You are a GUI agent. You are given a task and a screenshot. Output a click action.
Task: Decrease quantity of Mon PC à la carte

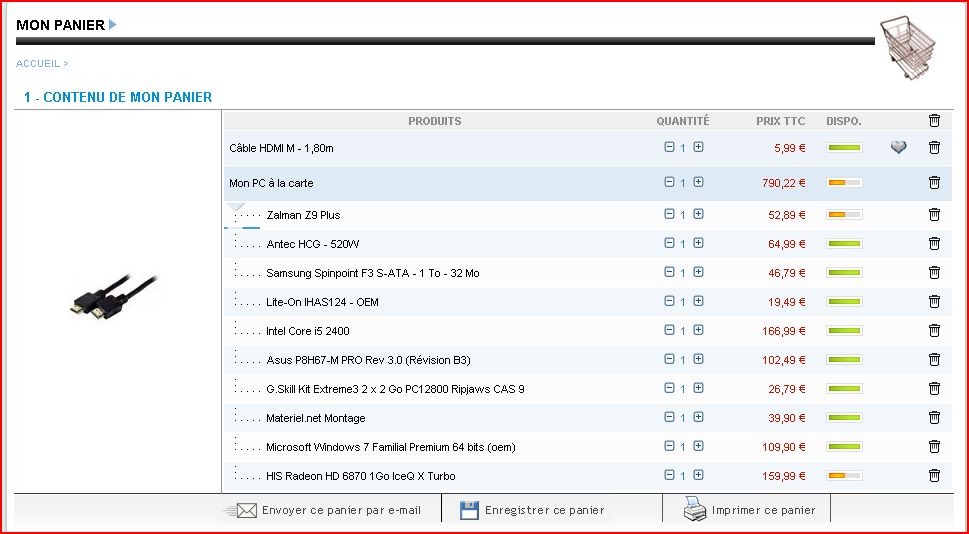coord(669,182)
